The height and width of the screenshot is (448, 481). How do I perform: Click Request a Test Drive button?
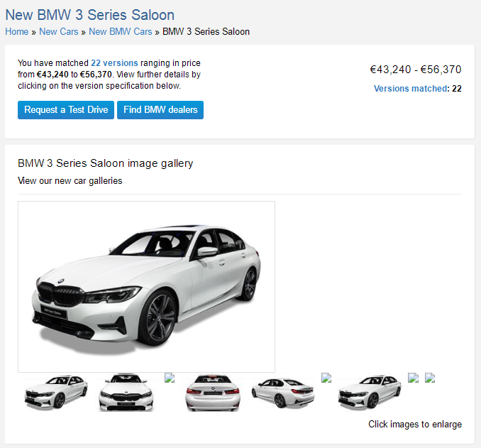pyautogui.click(x=66, y=110)
